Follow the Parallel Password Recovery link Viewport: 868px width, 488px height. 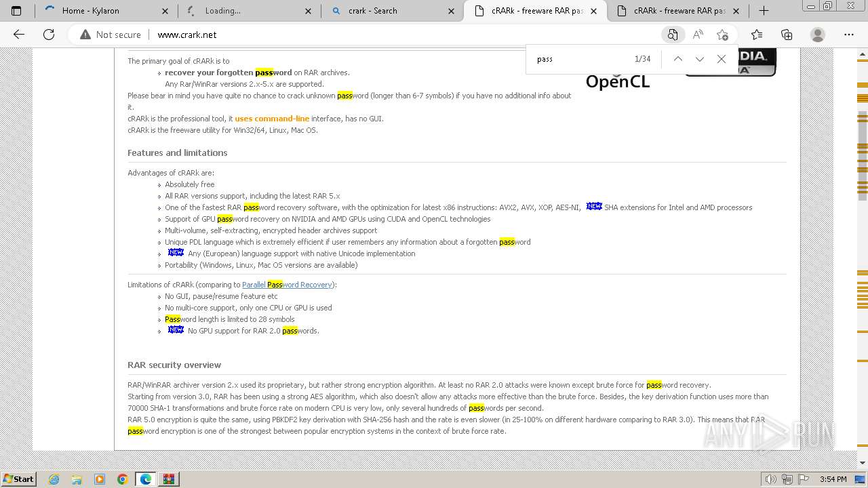[x=287, y=285]
